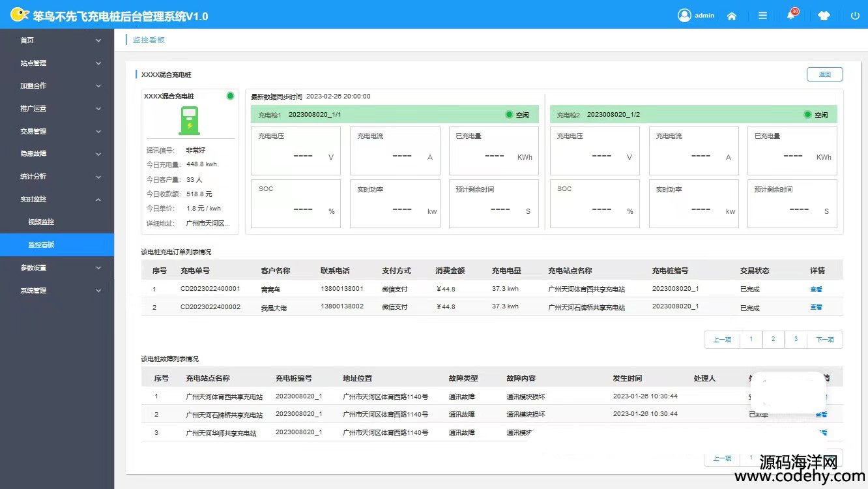Select 监控看板 submenu item
The width and height of the screenshot is (868, 489).
coord(57,244)
